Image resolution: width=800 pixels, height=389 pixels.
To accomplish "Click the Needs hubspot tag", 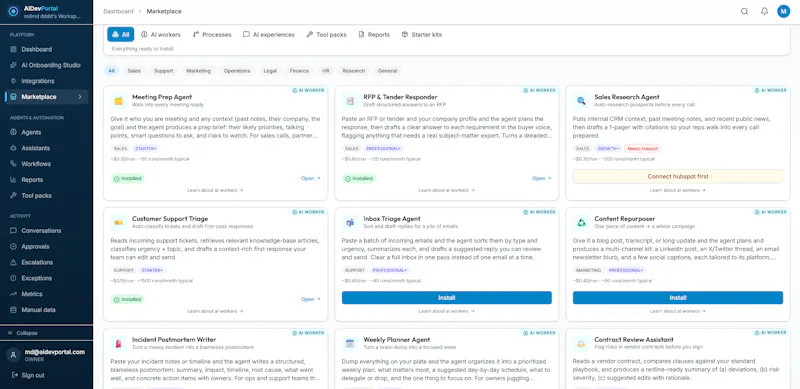I will tap(642, 148).
